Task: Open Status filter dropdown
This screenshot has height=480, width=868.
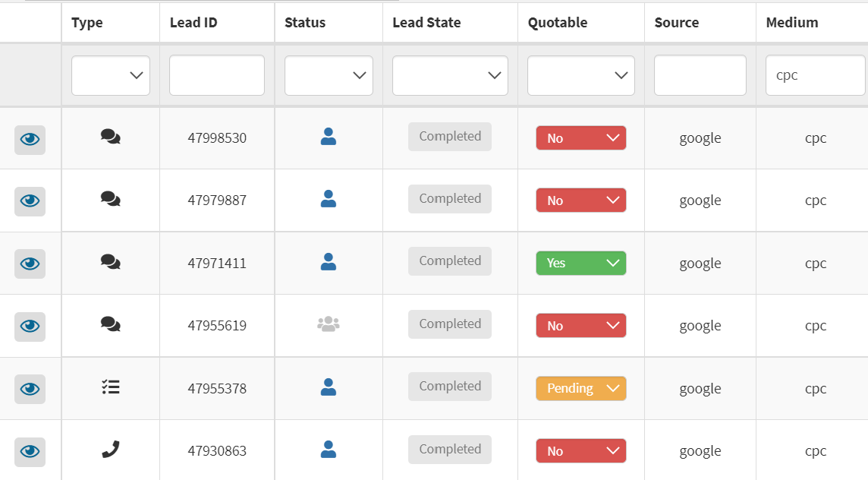Action: [x=329, y=75]
